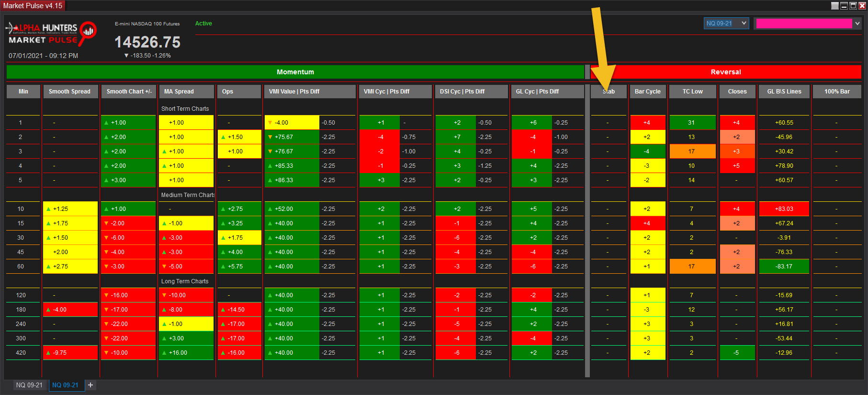Click the VMI Value | Pts Diff header
The height and width of the screenshot is (395, 868).
tap(310, 92)
